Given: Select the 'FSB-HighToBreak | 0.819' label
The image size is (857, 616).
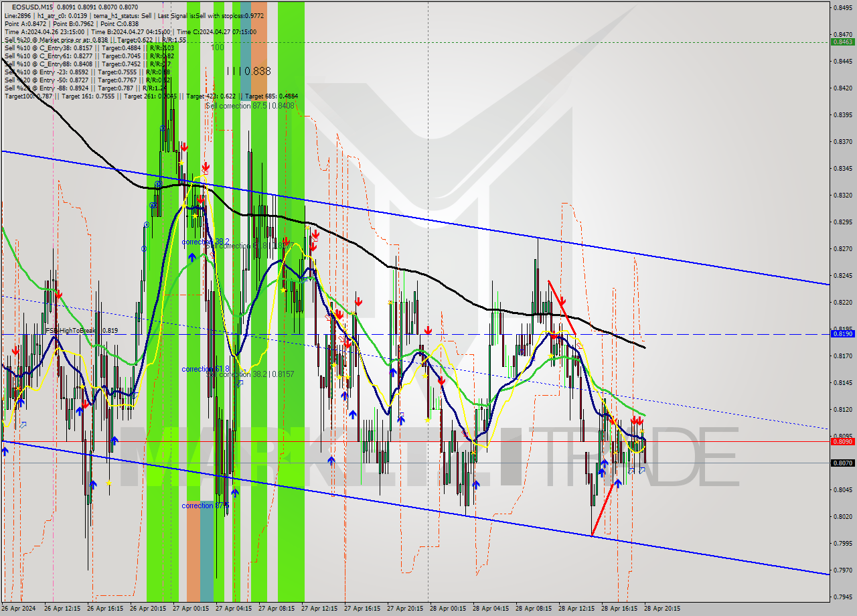Looking at the screenshot, I should tap(81, 330).
